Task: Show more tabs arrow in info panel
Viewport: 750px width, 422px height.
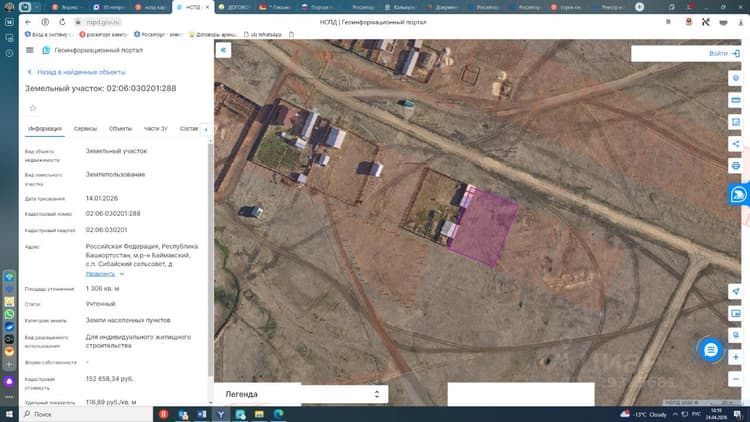Action: [206, 129]
